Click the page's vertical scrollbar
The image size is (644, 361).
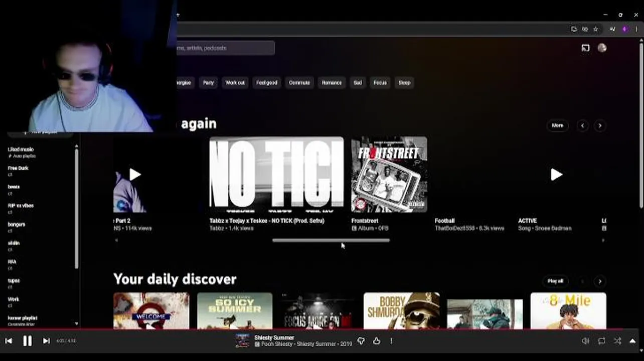(x=641, y=125)
